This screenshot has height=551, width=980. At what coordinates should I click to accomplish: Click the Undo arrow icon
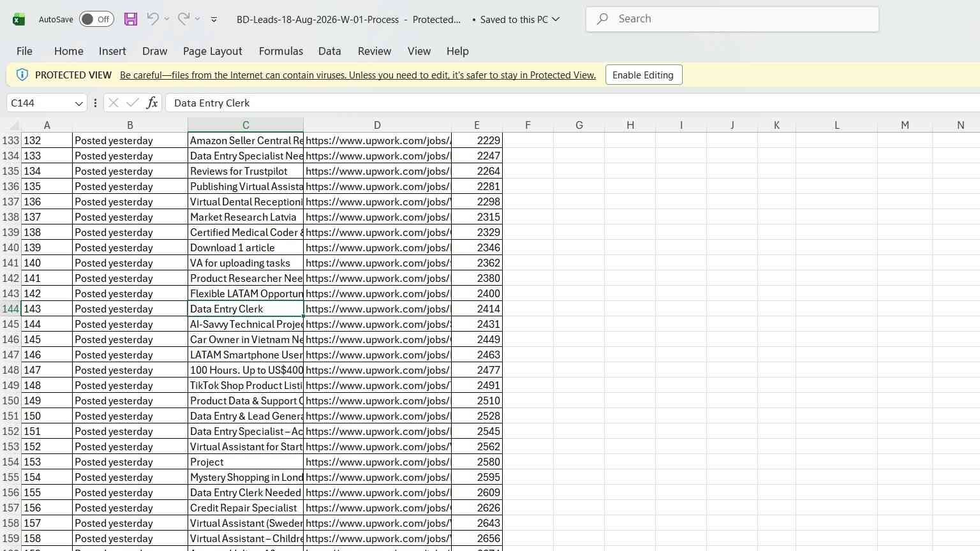click(x=152, y=18)
